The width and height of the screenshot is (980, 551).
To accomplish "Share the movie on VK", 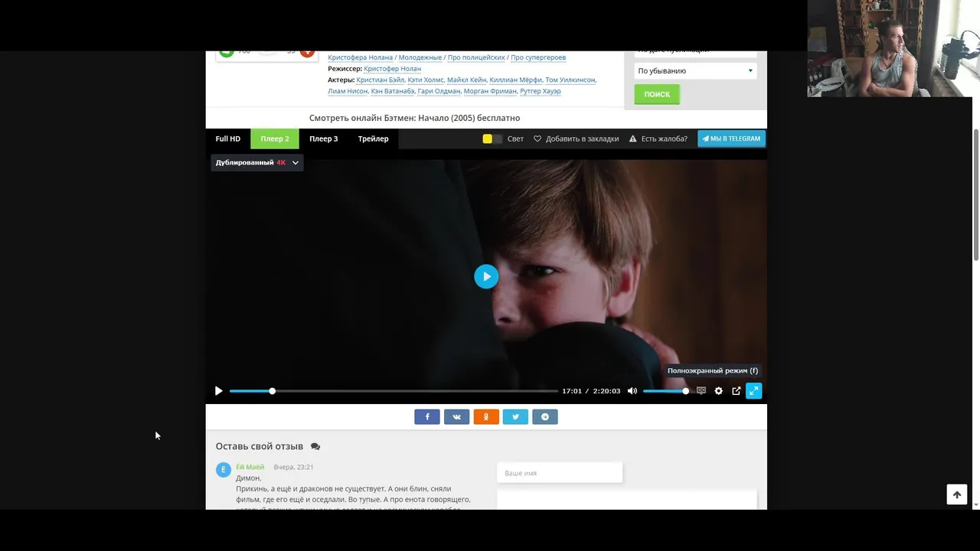I will point(456,416).
